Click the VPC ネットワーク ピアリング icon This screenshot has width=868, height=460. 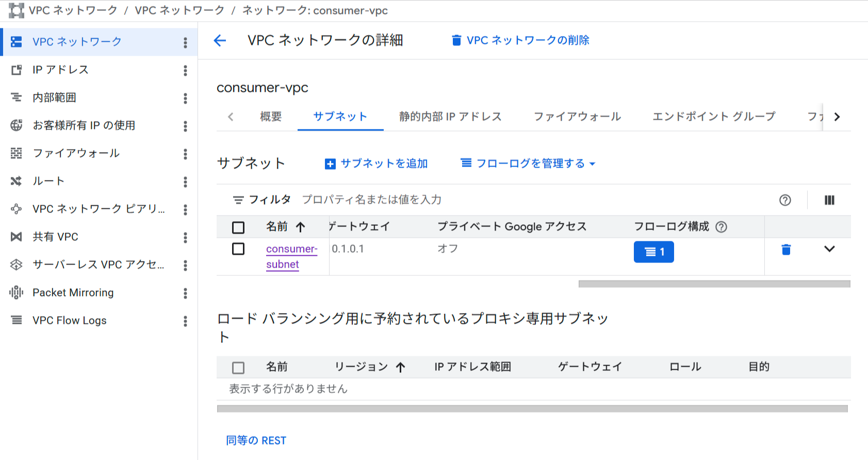coord(17,209)
